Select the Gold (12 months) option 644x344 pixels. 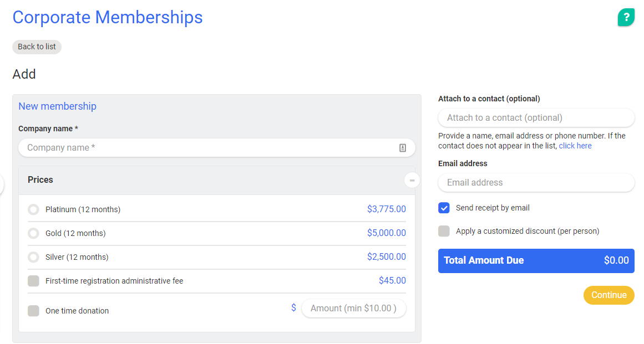tap(34, 233)
